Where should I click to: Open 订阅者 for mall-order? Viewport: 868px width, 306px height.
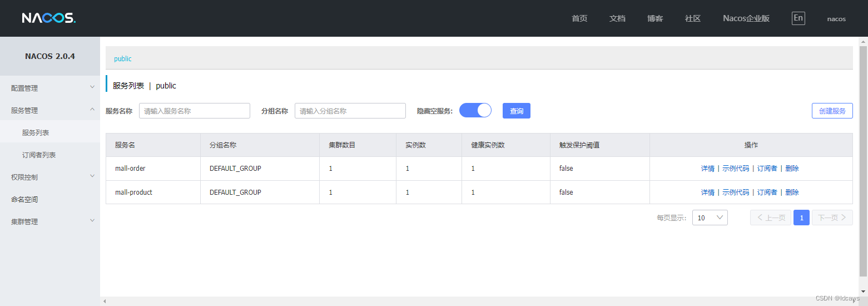[x=767, y=169]
